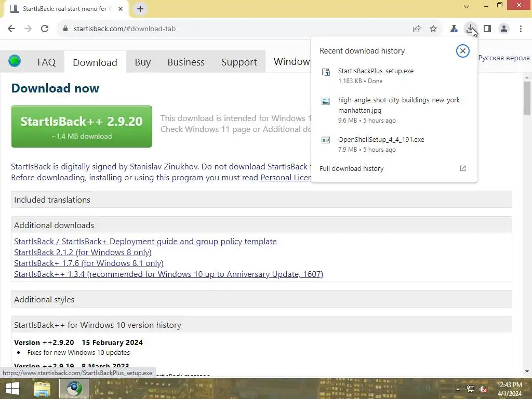The image size is (532, 399).
Task: Click the manhattan.jpg image file icon
Action: 326,101
